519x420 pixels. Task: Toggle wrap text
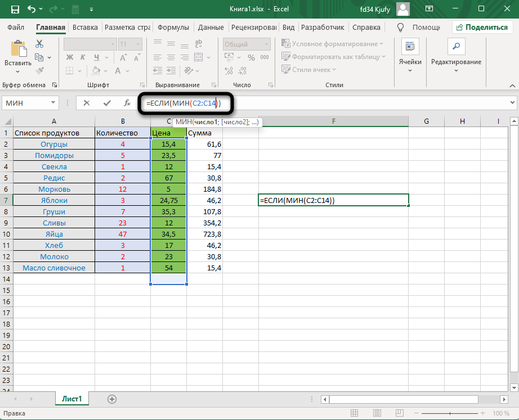click(199, 44)
